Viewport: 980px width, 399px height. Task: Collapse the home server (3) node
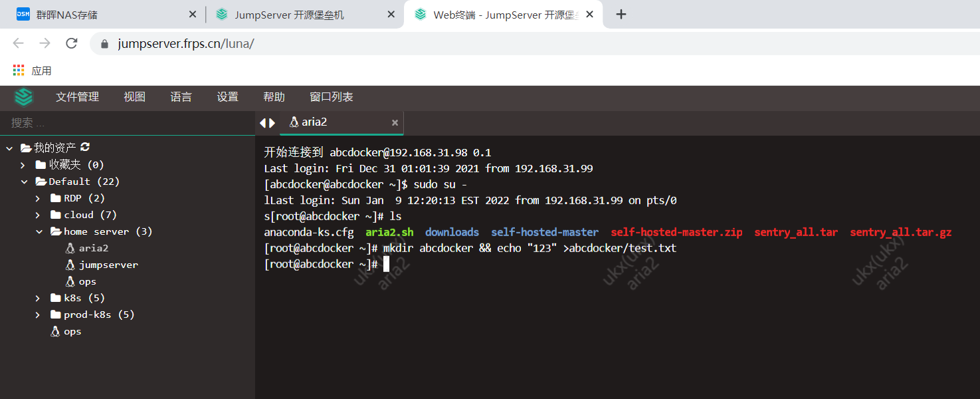point(39,231)
